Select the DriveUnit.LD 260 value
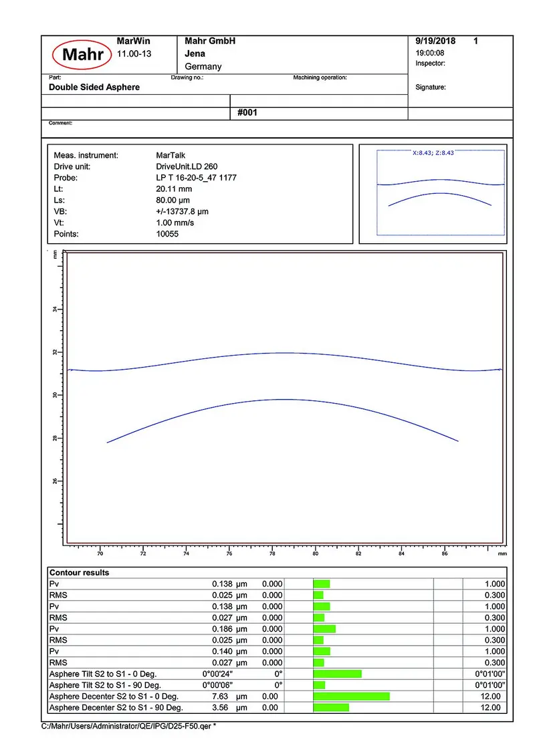 point(187,166)
